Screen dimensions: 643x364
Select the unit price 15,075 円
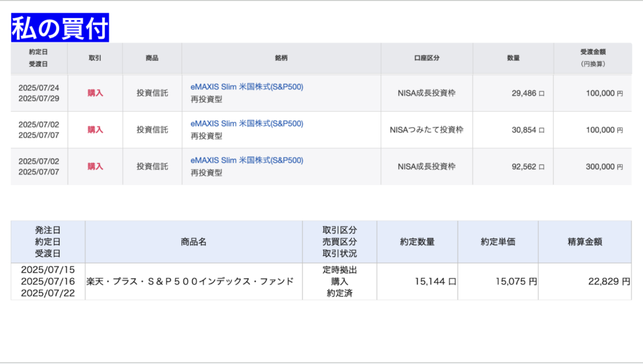(x=516, y=281)
